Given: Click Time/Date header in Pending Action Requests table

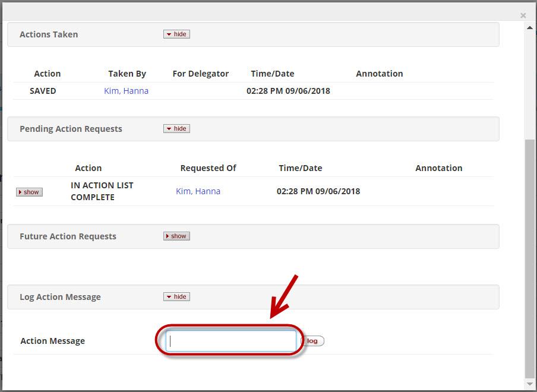Looking at the screenshot, I should coord(301,168).
